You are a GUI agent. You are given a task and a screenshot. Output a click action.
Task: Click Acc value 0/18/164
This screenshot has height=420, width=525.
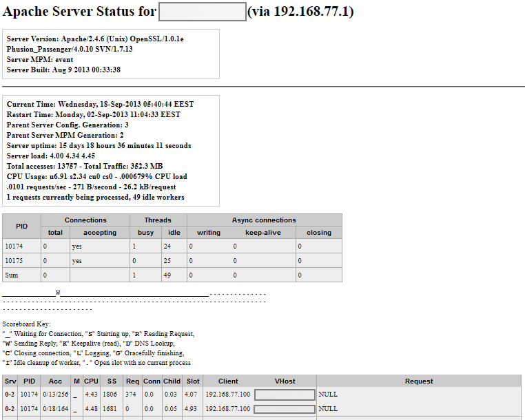pyautogui.click(x=56, y=409)
